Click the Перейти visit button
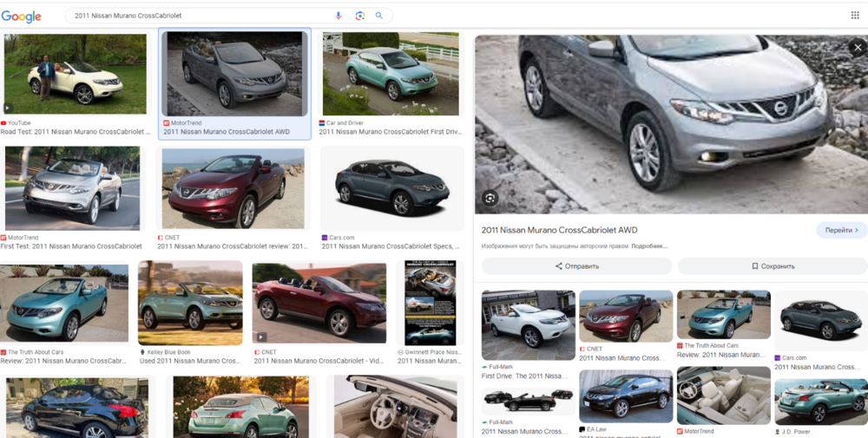868x438 pixels. click(x=841, y=230)
